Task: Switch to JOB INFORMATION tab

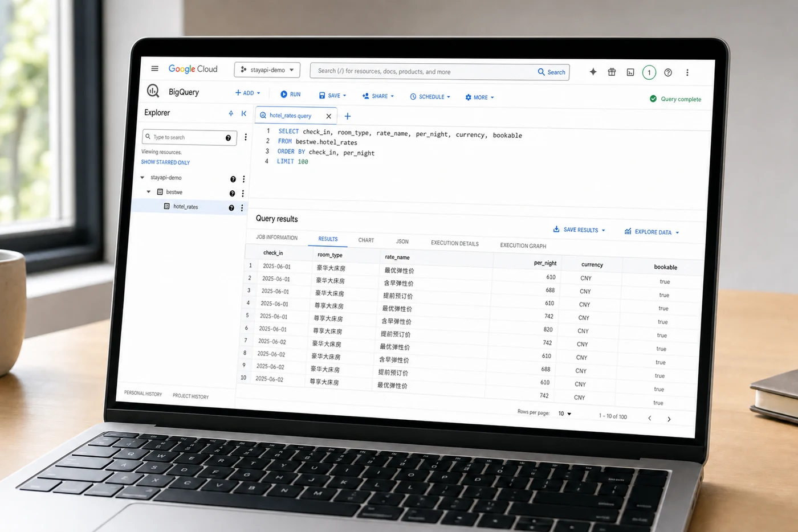Action: tap(276, 238)
